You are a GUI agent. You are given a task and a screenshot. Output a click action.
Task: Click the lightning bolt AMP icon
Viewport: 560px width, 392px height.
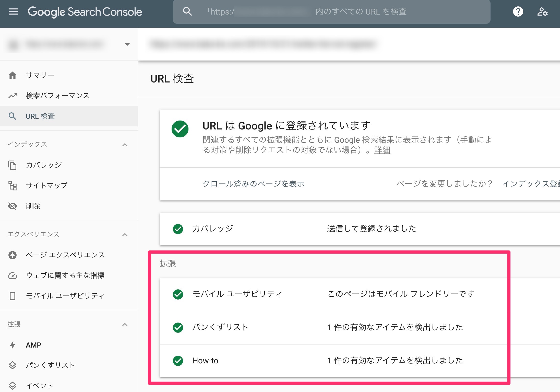pyautogui.click(x=13, y=345)
